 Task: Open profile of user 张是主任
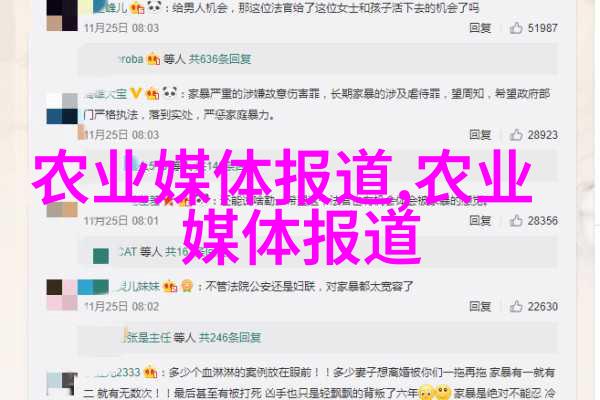(148, 337)
